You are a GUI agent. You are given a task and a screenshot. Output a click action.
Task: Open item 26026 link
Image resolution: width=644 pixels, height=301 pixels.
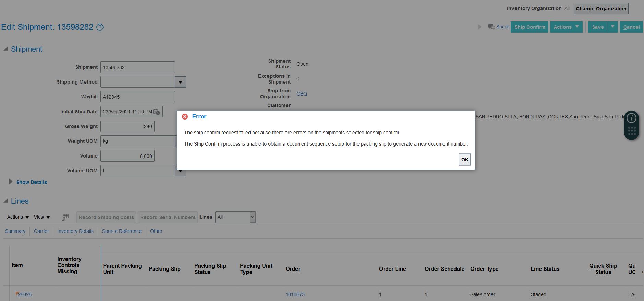25,294
